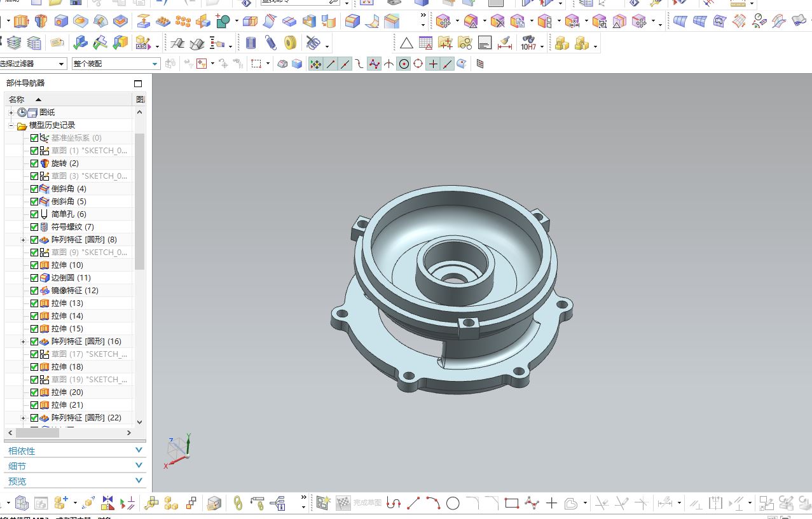The image size is (812, 519).
Task: Toggle the arc center snap point icon
Action: (404, 64)
